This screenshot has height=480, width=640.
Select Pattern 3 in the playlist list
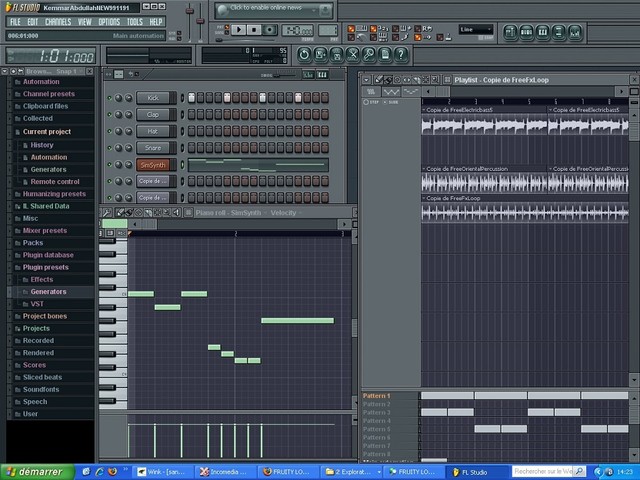click(x=377, y=412)
